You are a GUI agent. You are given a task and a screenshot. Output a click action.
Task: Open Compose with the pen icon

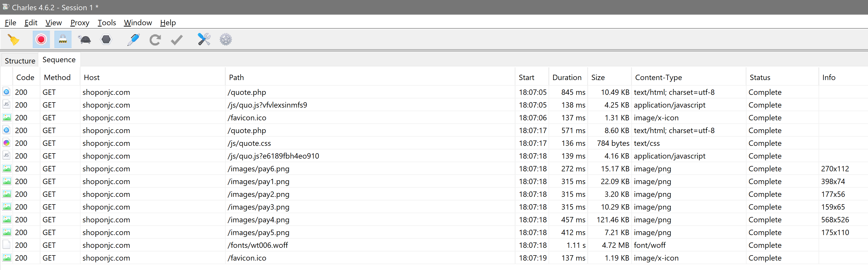(133, 40)
